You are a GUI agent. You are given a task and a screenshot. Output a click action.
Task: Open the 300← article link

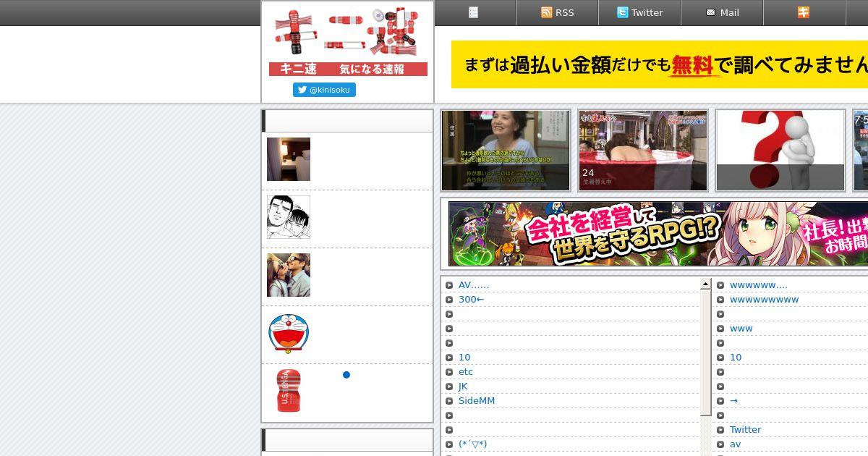(x=471, y=300)
